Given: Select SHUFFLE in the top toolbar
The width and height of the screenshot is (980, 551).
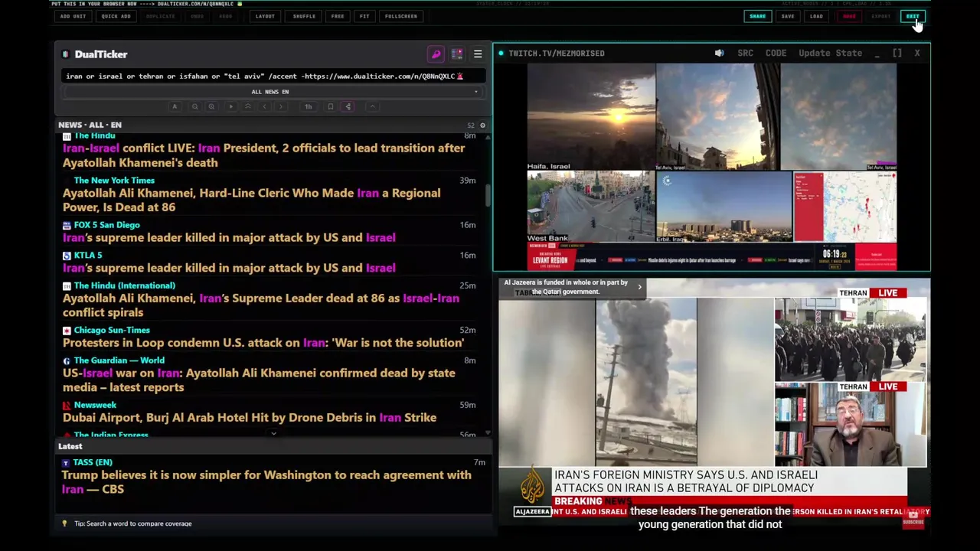Looking at the screenshot, I should click(304, 16).
